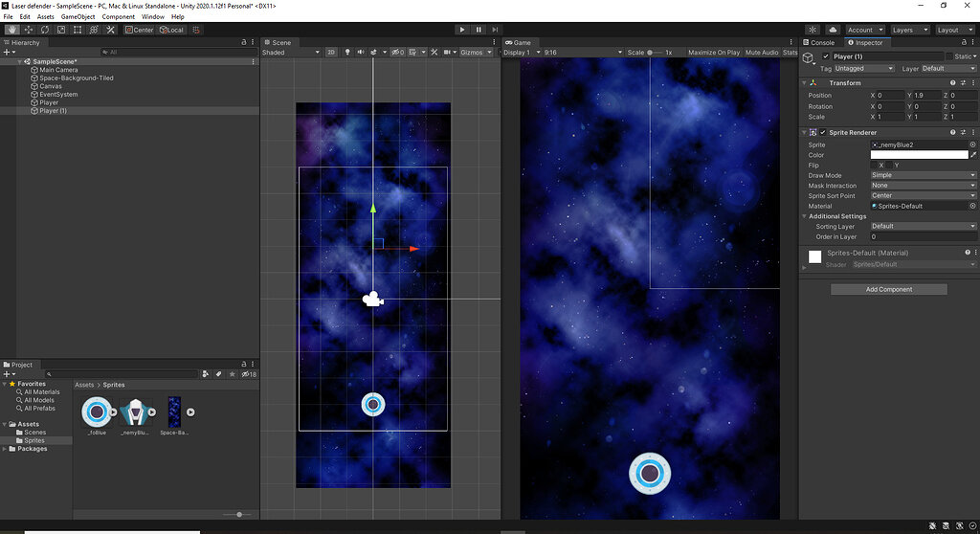Image resolution: width=980 pixels, height=534 pixels.
Task: Select the Rect Transform tool
Action: click(78, 30)
